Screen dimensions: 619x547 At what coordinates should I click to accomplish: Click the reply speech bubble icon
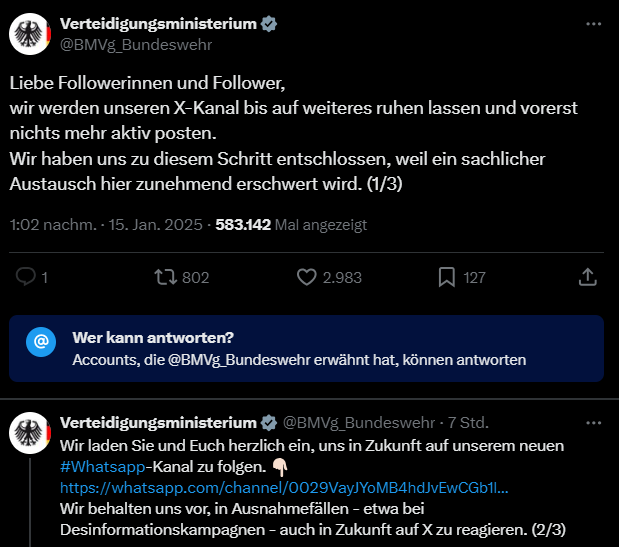point(26,276)
